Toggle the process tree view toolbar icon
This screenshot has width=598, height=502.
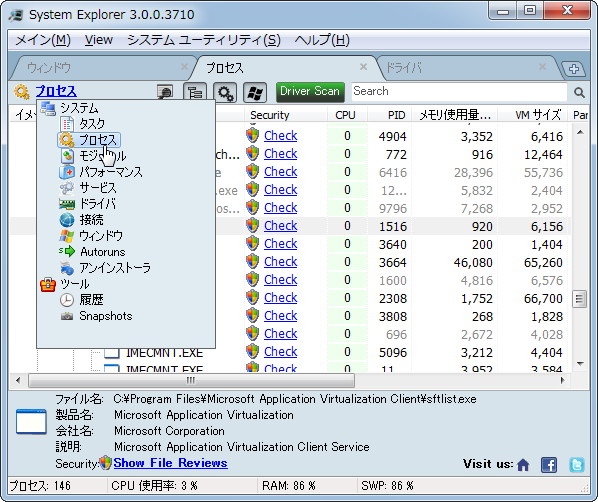pos(195,93)
